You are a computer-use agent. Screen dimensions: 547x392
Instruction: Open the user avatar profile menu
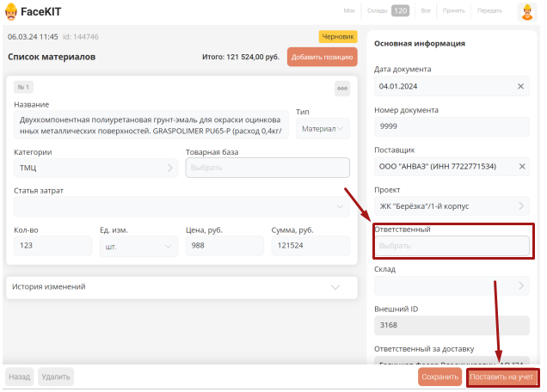tap(526, 11)
